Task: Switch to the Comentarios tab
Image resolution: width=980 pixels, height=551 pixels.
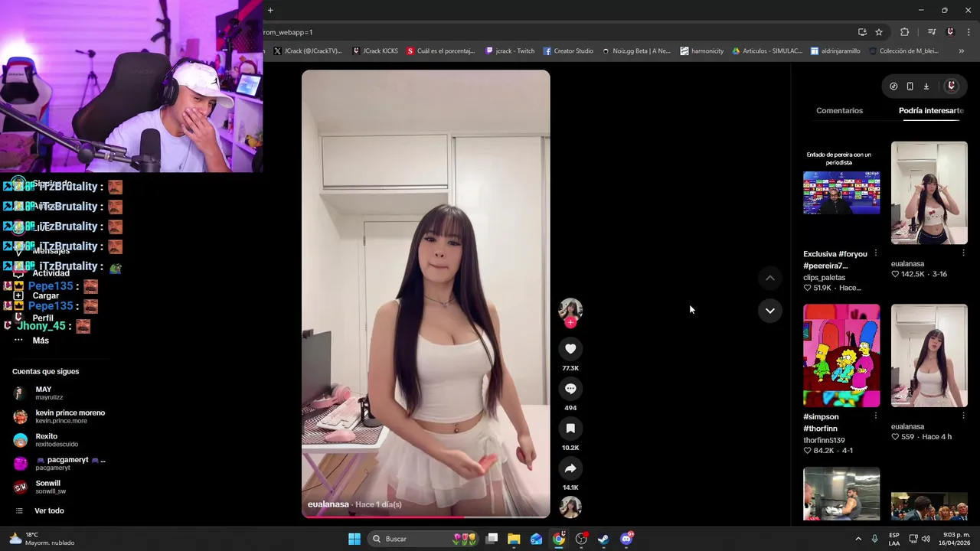Action: pos(839,110)
